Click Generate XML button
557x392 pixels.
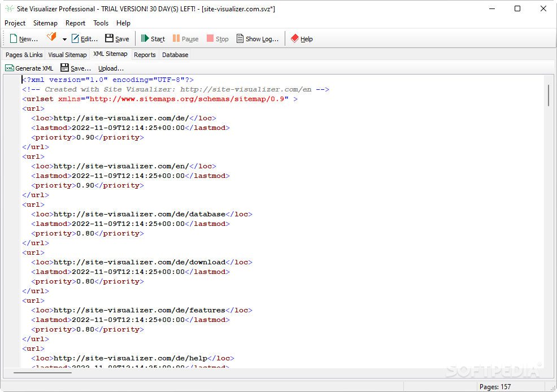tap(29, 68)
